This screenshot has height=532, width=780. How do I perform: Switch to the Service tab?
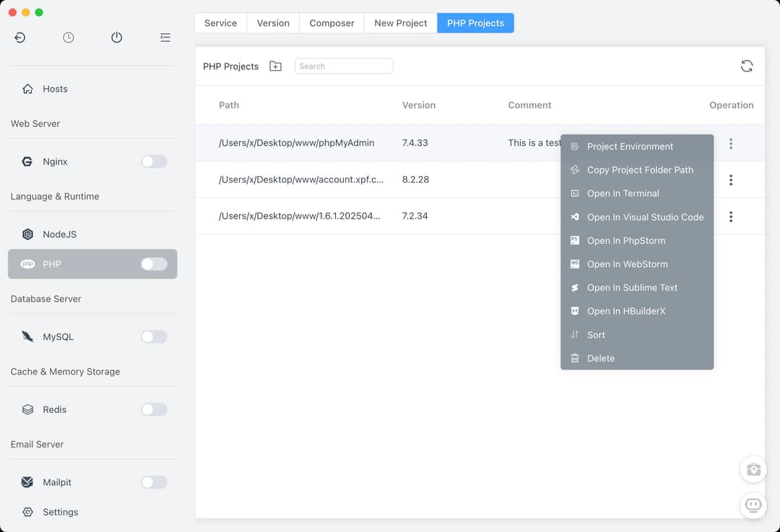[x=220, y=23]
